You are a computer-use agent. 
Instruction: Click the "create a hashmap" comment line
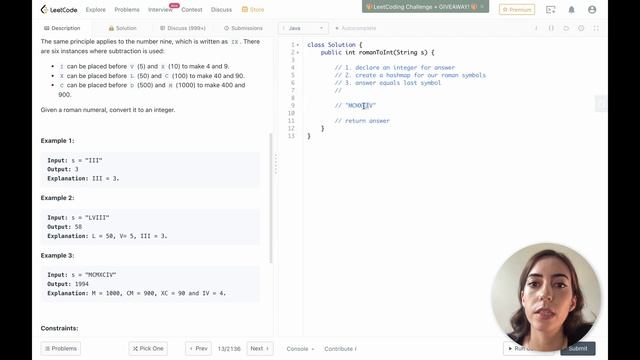(410, 75)
